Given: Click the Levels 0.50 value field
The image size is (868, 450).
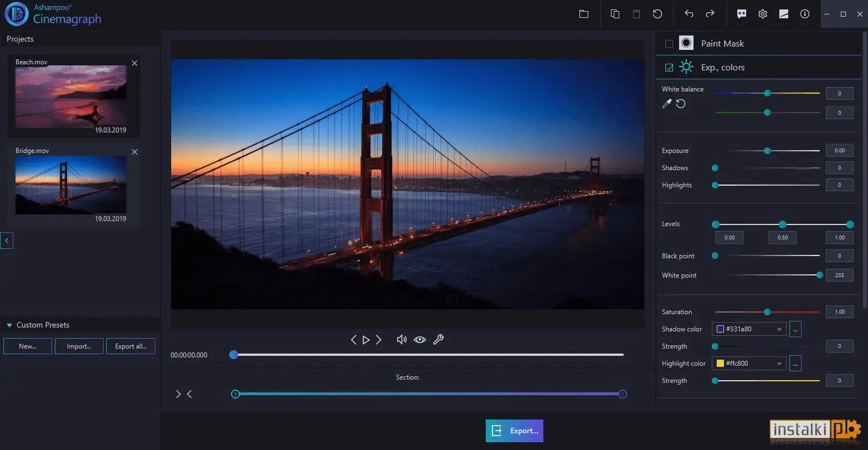Looking at the screenshot, I should pos(782,237).
